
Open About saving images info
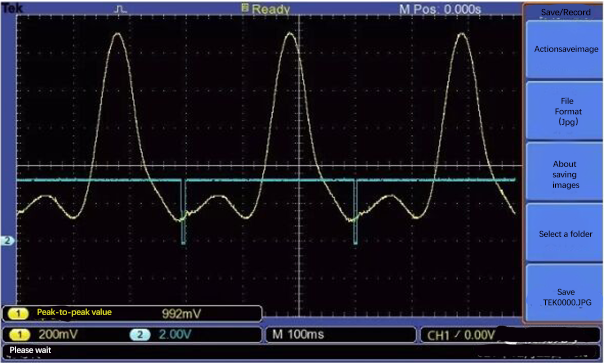(564, 174)
